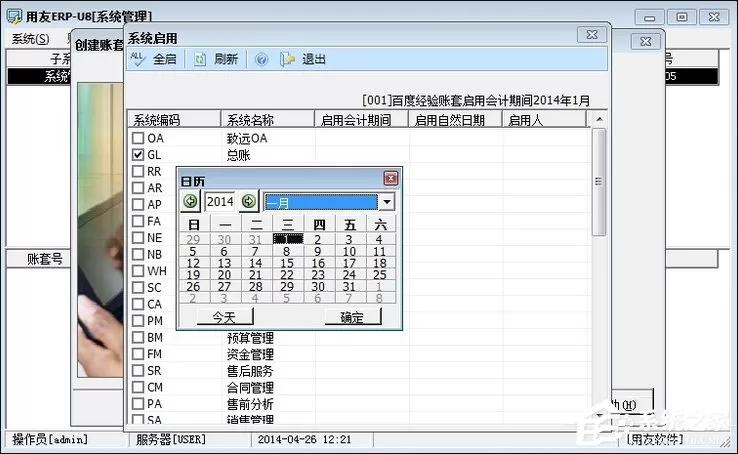Screen dimensions: 738x454
Task: Open the help question-mark icon
Action: click(261, 59)
